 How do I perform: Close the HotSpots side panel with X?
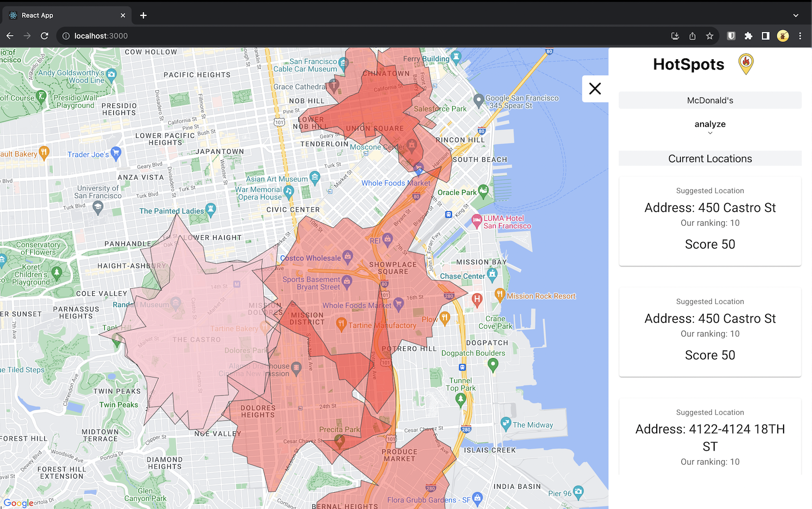[595, 89]
